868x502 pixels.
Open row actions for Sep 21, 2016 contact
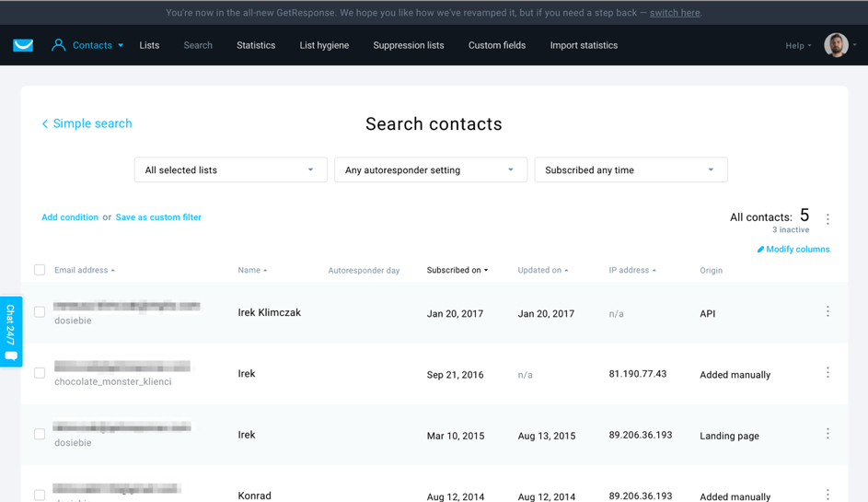[827, 373]
